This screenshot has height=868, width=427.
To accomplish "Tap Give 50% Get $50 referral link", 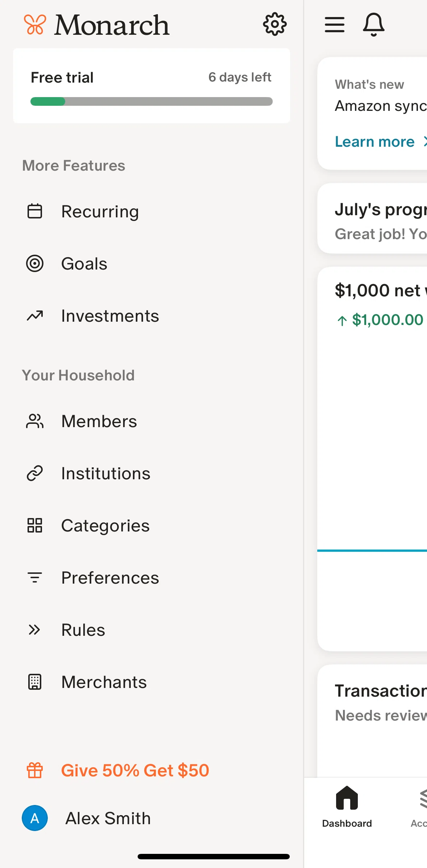I will (135, 770).
